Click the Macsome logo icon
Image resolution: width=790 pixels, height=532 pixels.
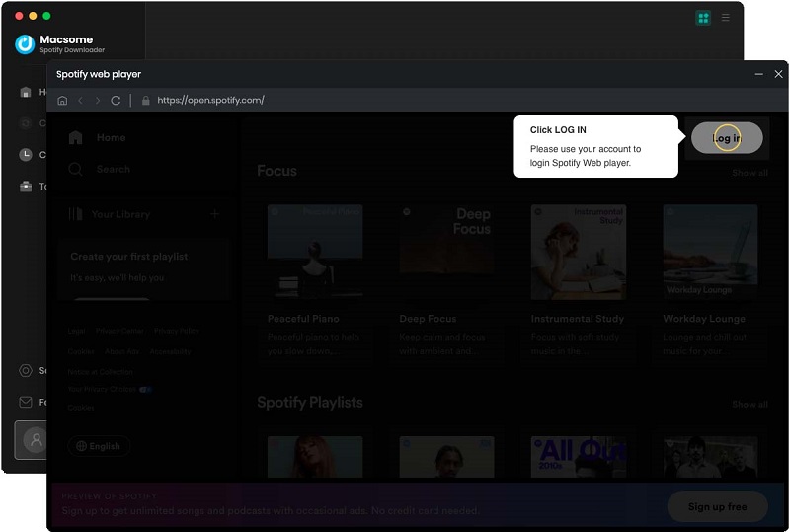tap(25, 43)
